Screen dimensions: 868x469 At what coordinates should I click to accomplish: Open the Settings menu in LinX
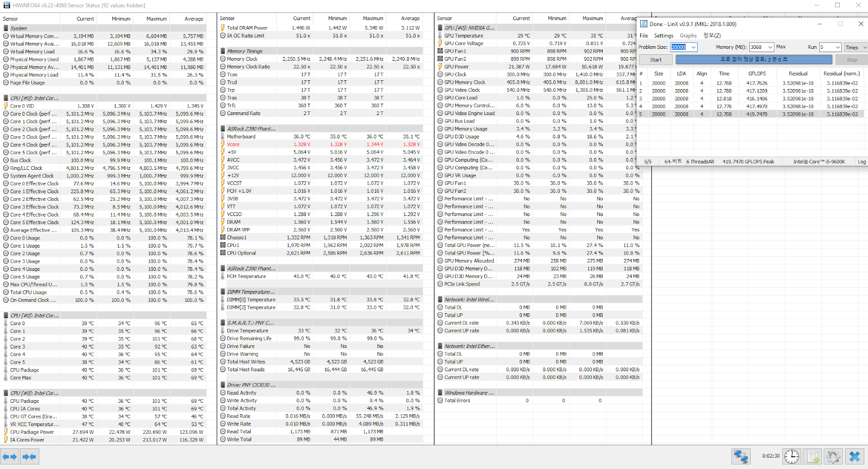(663, 36)
